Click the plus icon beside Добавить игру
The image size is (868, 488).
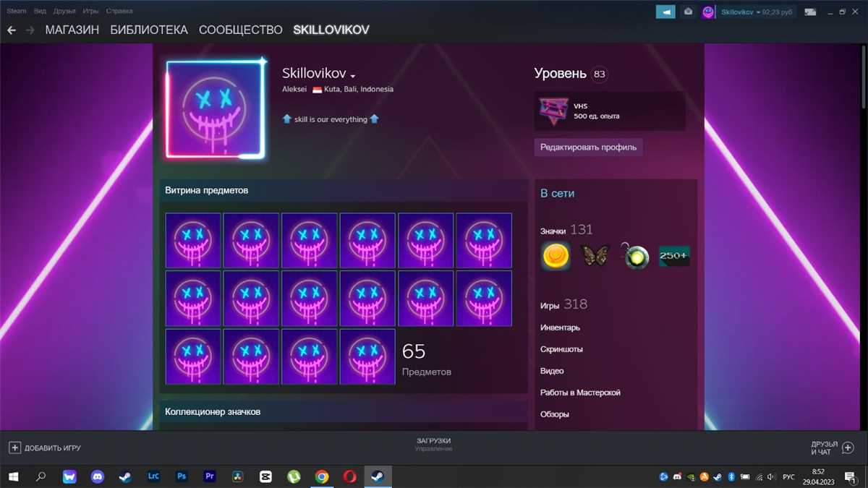[x=14, y=448]
